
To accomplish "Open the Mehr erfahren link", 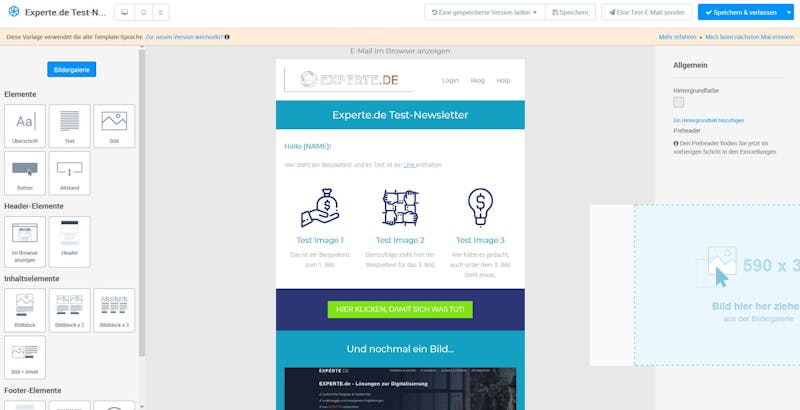I will [677, 37].
